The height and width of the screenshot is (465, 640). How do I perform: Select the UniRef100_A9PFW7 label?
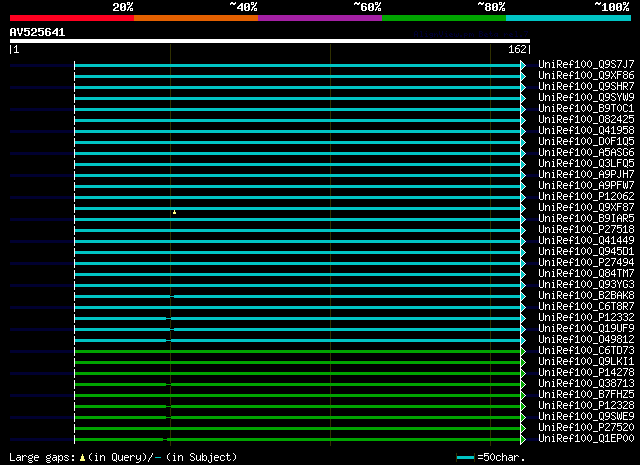click(586, 186)
